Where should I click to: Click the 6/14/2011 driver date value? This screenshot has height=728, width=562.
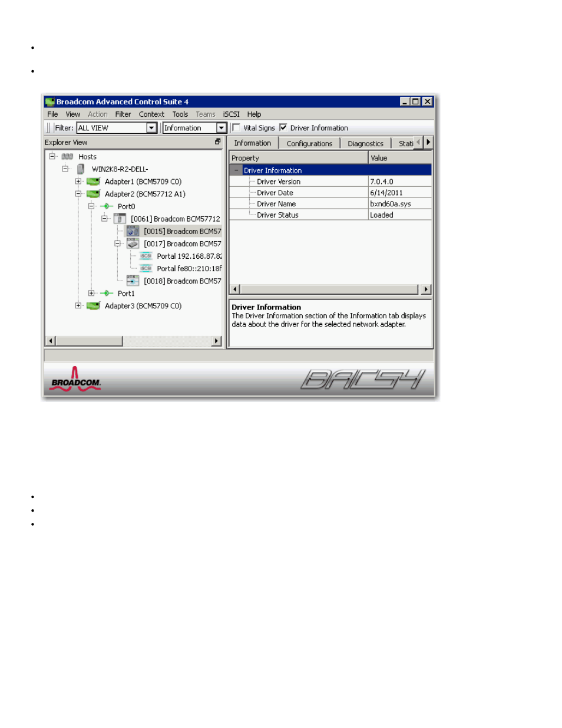point(386,193)
